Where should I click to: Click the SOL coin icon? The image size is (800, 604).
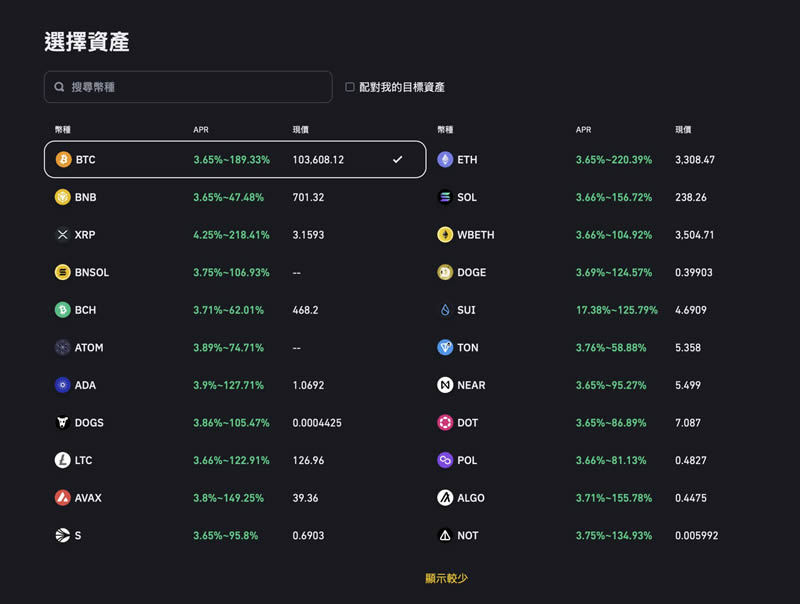click(x=445, y=197)
